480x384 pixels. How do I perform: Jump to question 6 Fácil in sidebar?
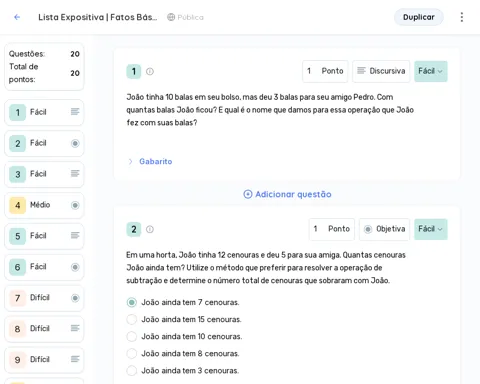44,267
